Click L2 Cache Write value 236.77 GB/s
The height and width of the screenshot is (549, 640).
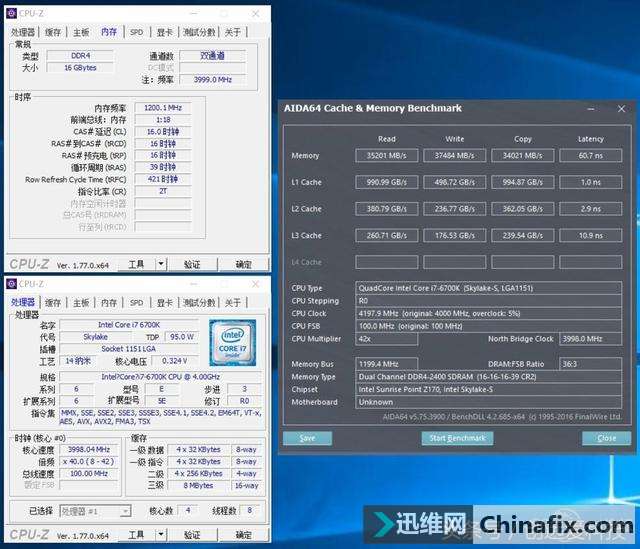coord(455,209)
